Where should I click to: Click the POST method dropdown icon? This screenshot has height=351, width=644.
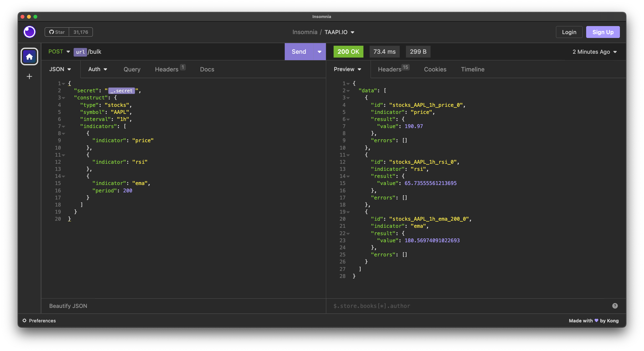68,51
